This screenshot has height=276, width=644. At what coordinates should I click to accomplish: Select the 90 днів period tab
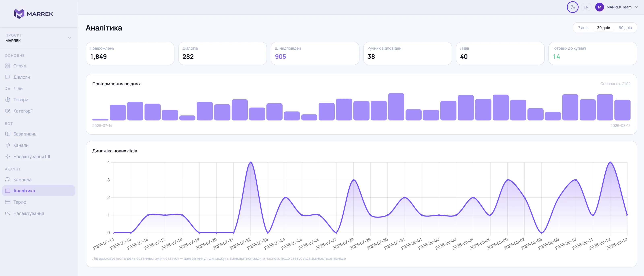coord(625,28)
